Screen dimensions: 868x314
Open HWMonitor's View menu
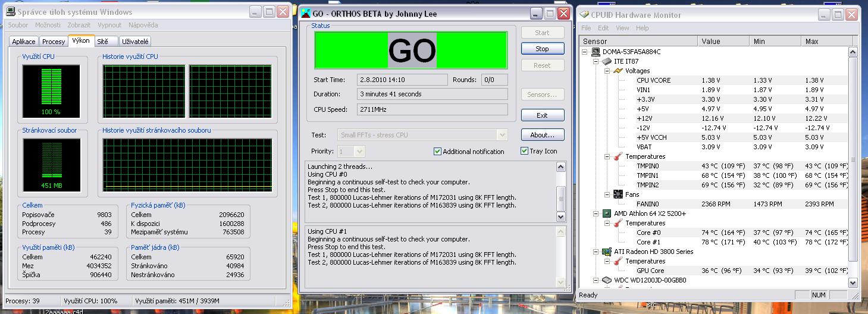coord(622,28)
